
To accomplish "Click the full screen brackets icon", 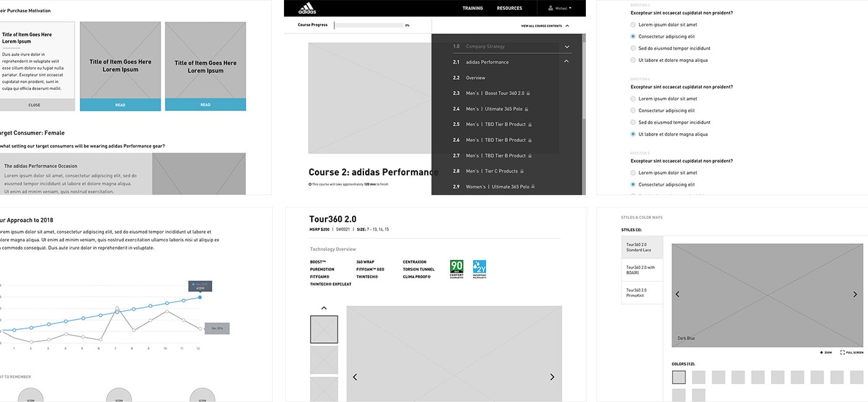I will 843,352.
